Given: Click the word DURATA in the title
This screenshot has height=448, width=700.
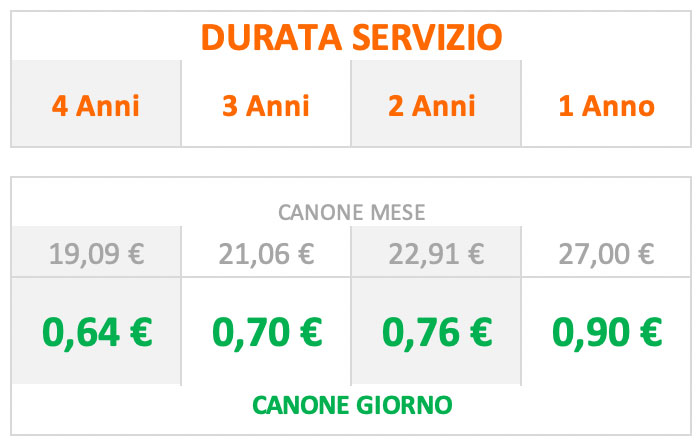Looking at the screenshot, I should [271, 37].
